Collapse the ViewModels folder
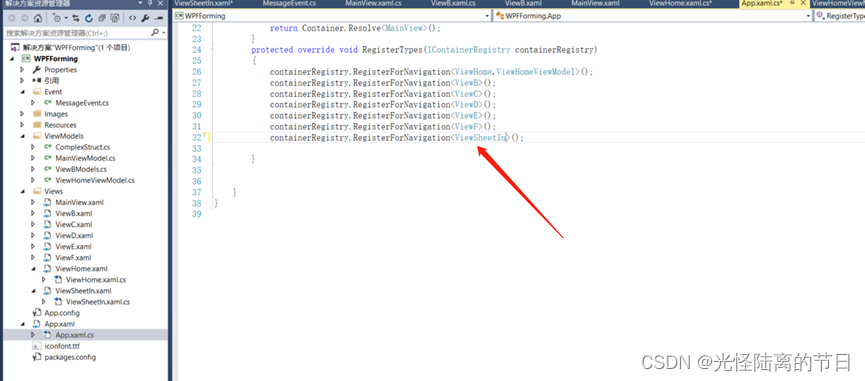Viewport: 865px width, 381px height. 22,136
